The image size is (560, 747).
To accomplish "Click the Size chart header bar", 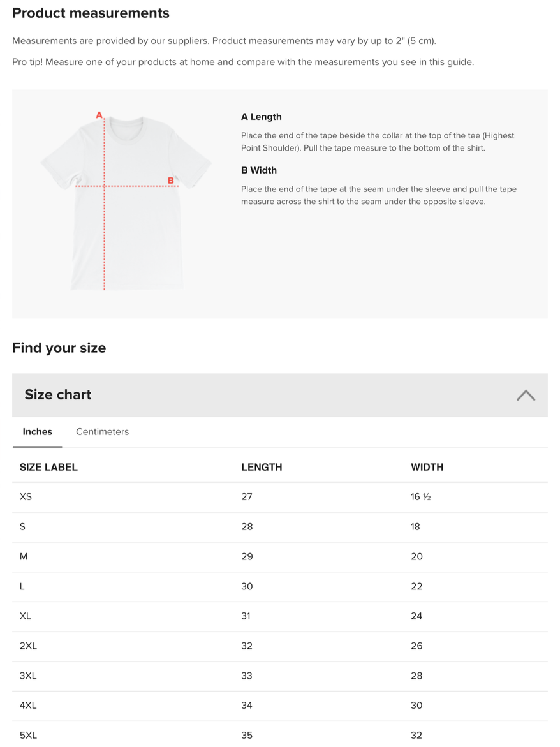I will [280, 395].
